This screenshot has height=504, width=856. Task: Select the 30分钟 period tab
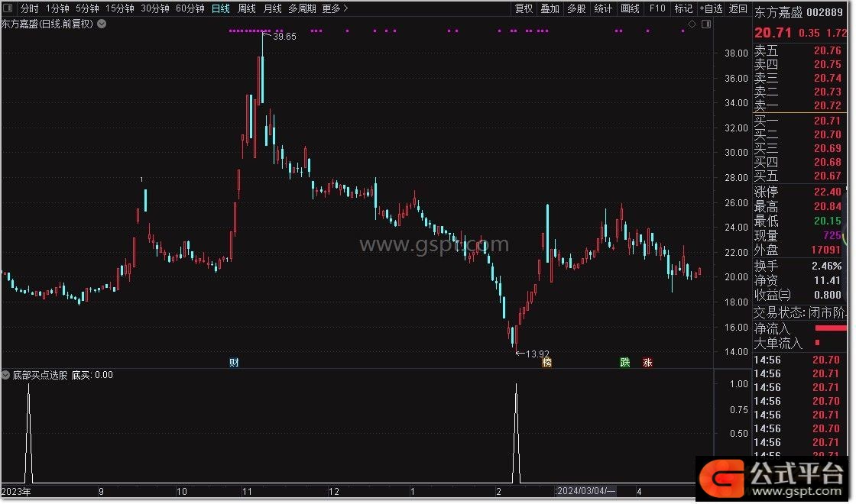pos(155,8)
